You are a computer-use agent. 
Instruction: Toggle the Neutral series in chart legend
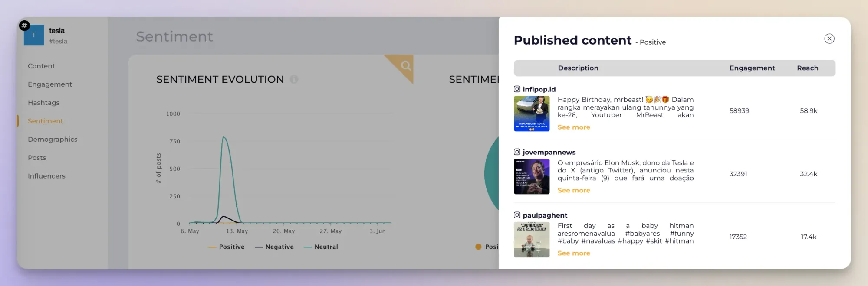(321, 247)
